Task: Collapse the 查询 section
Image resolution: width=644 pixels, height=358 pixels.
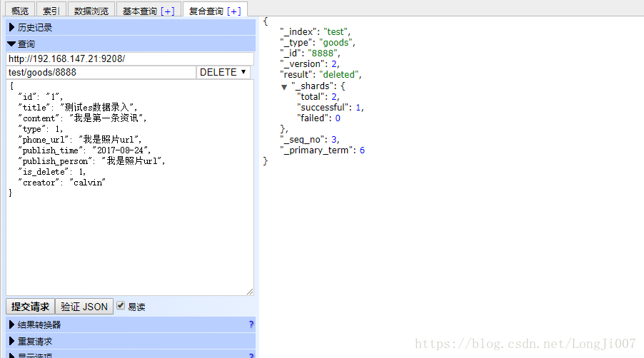Action: click(x=131, y=44)
